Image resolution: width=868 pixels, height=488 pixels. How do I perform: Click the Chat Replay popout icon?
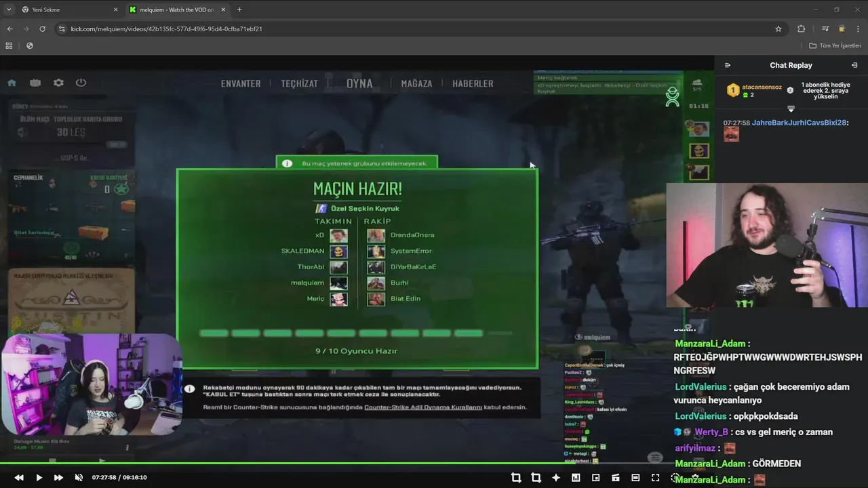pyautogui.click(x=854, y=65)
